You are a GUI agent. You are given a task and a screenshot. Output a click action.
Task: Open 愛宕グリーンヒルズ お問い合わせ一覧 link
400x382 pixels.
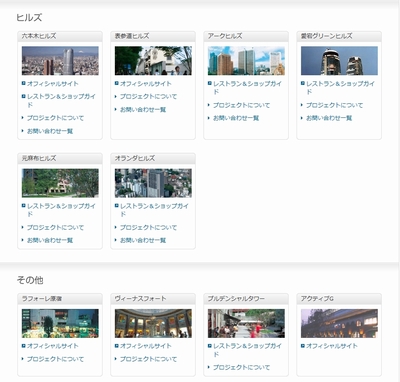coord(329,118)
